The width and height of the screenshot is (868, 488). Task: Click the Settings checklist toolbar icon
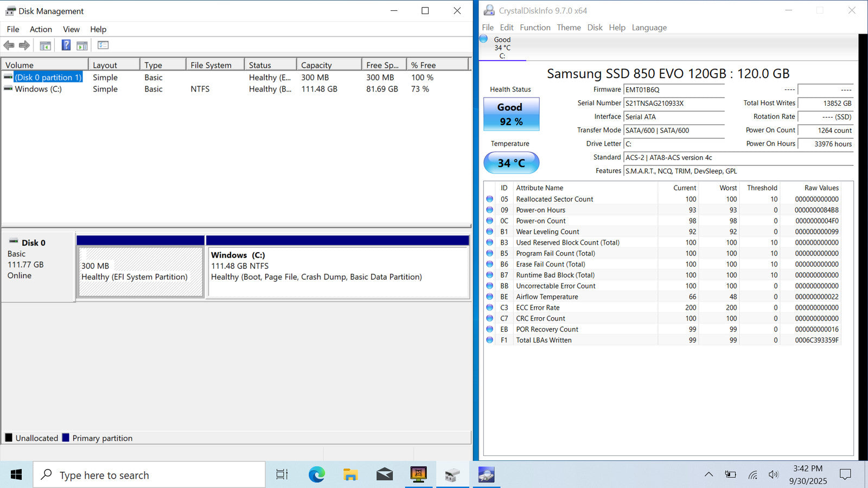click(103, 46)
